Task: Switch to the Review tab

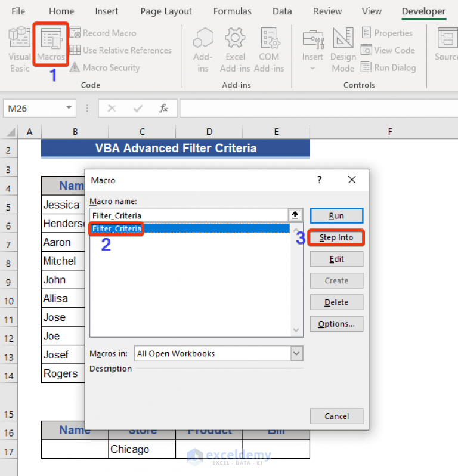Action: click(327, 11)
